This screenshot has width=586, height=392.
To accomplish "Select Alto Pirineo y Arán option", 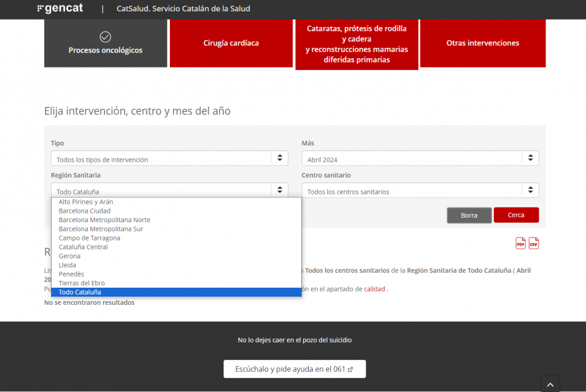I will click(86, 202).
